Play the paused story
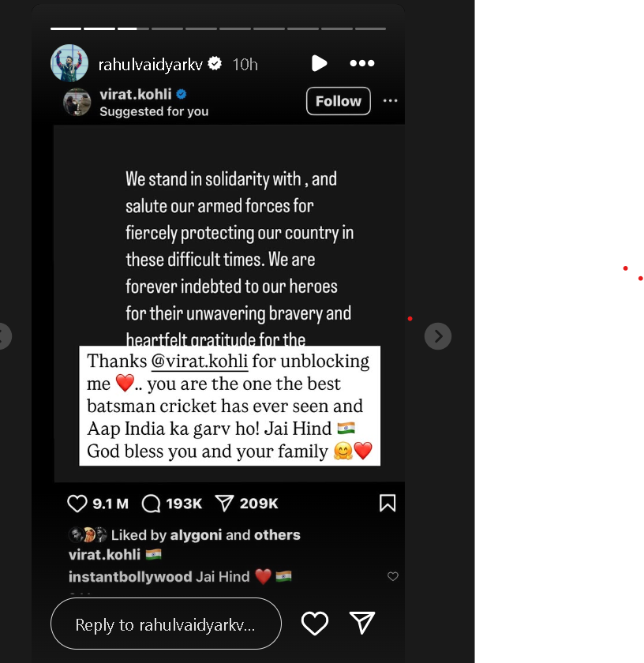The height and width of the screenshot is (663, 644). 320,63
